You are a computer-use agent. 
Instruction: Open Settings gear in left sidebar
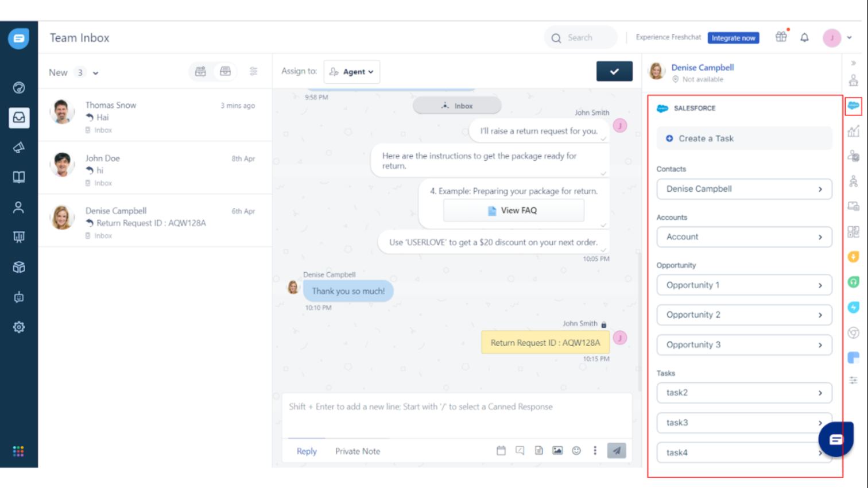19,327
